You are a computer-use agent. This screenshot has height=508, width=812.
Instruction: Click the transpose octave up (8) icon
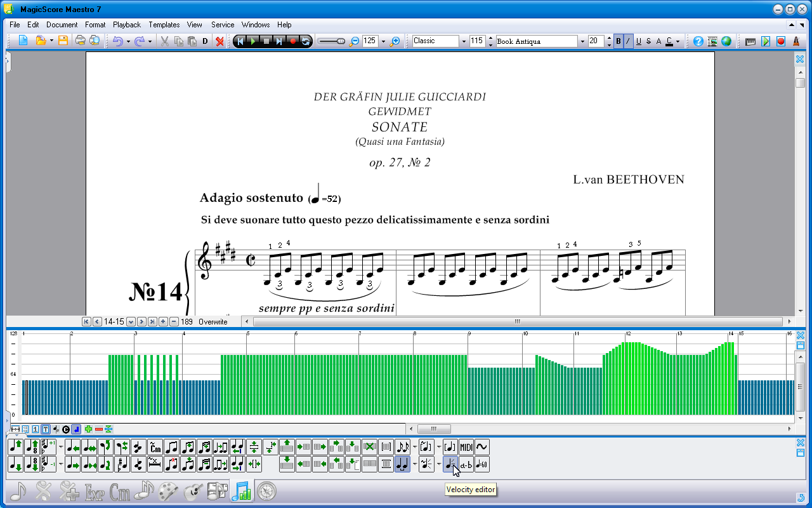coord(32,447)
